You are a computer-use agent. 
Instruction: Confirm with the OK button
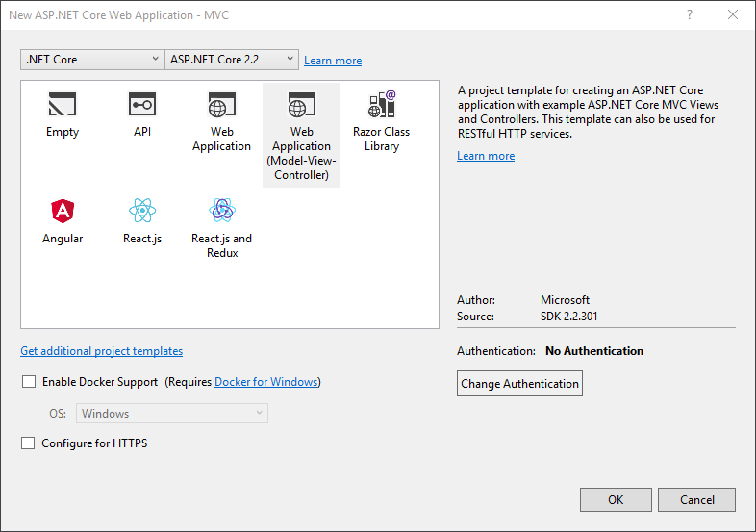pyautogui.click(x=616, y=499)
